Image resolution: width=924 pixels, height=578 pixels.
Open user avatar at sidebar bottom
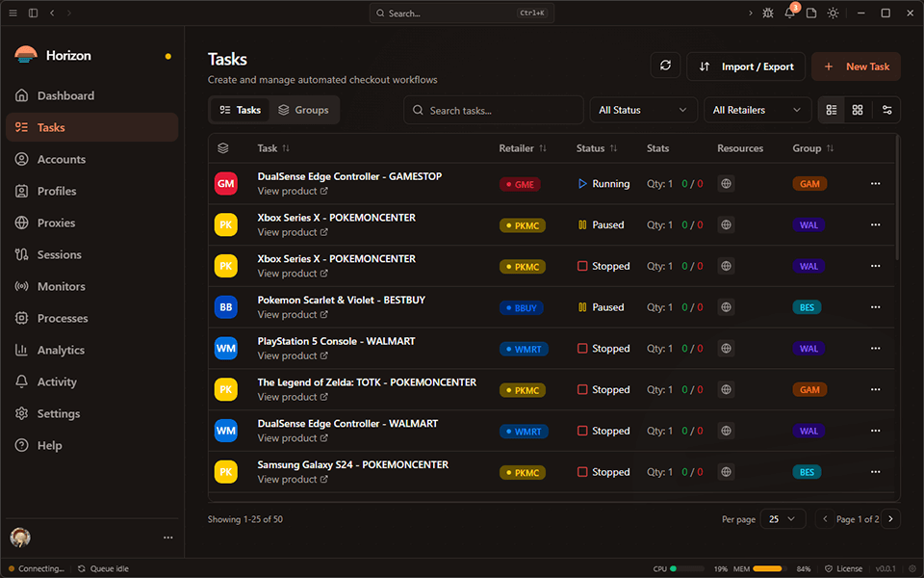[x=20, y=538]
